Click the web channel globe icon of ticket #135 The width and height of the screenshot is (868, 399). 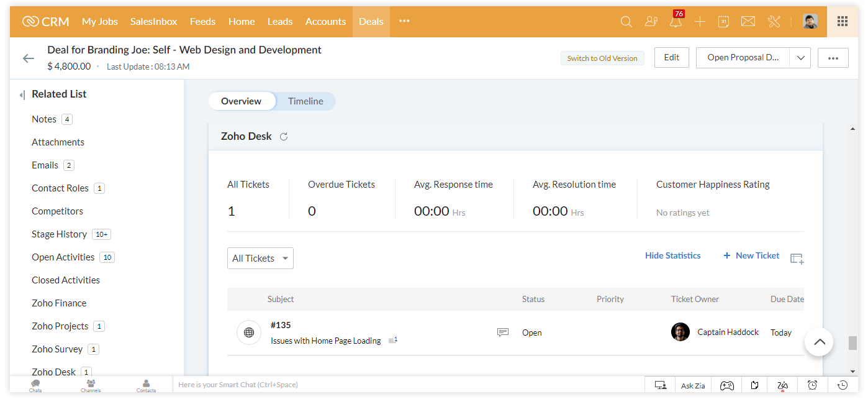249,332
